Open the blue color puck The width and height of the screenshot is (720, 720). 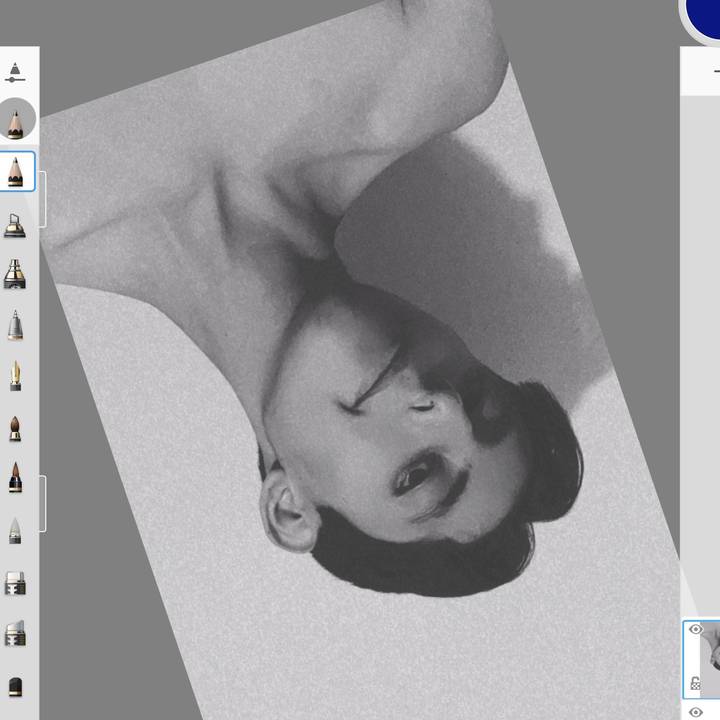tap(705, 15)
